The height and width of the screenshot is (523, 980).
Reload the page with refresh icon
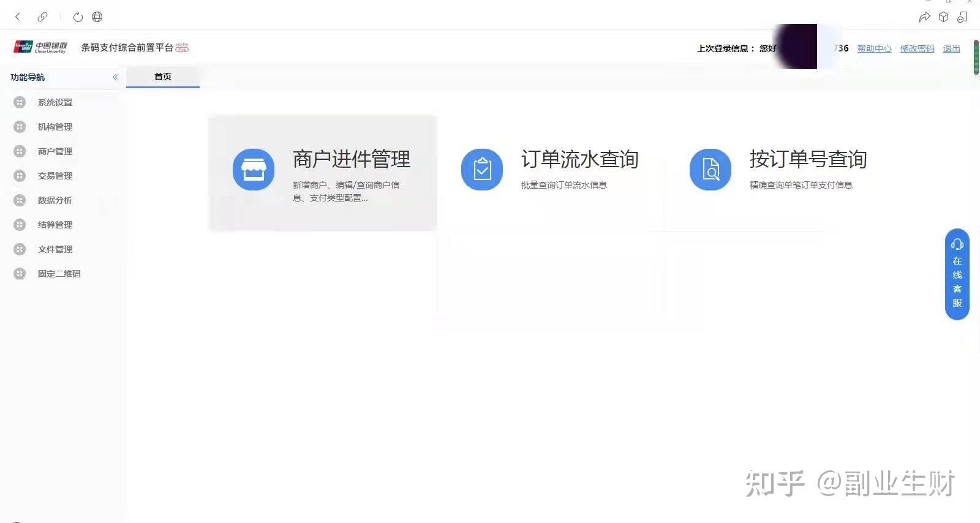tap(78, 17)
